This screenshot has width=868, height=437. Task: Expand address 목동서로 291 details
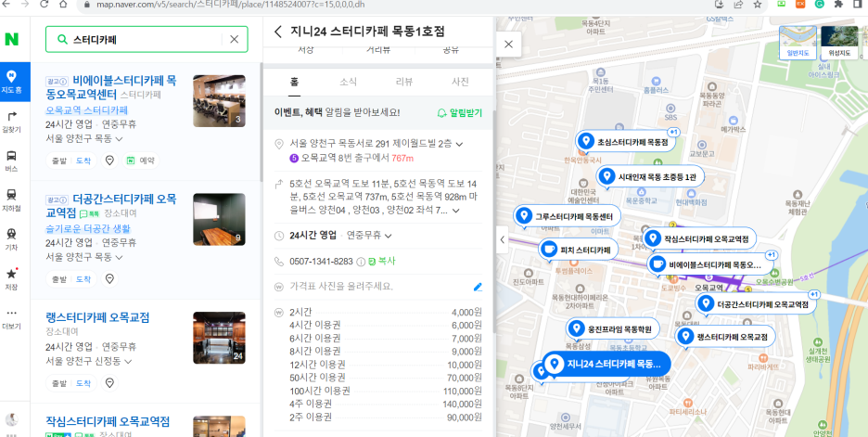(459, 145)
